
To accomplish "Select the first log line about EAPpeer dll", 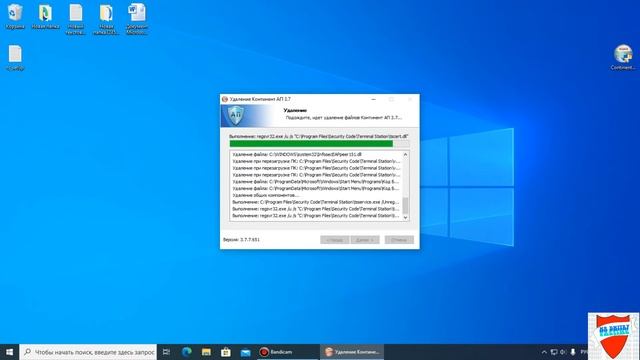I will [297, 155].
